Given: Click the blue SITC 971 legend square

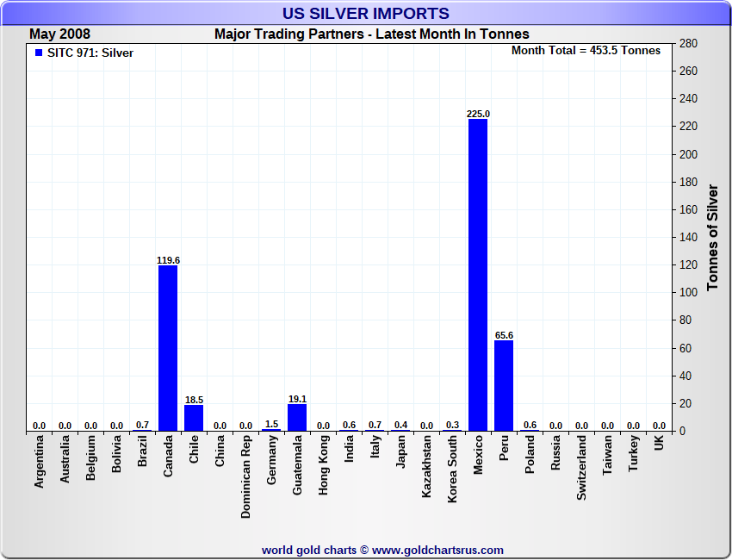Looking at the screenshot, I should (39, 53).
